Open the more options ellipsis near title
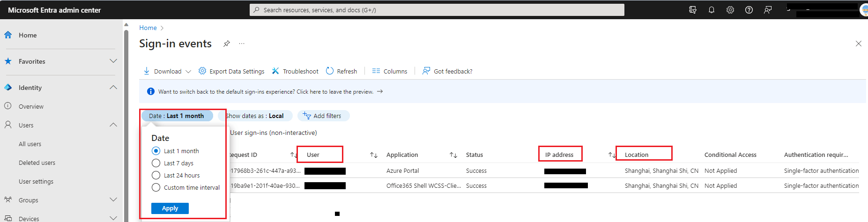 (242, 44)
